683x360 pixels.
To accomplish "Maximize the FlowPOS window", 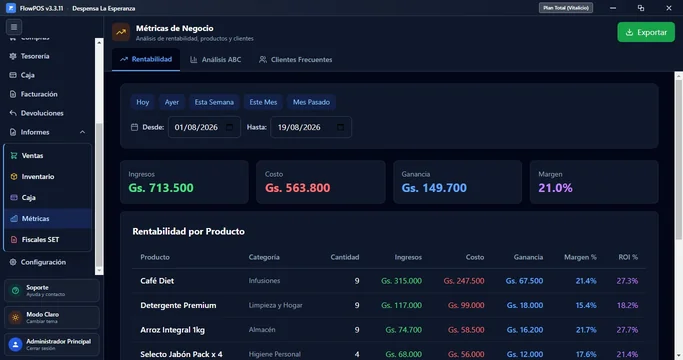I will 641,8.
